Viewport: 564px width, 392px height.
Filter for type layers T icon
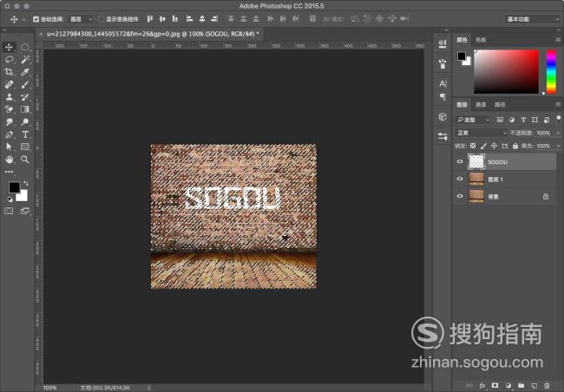click(523, 120)
